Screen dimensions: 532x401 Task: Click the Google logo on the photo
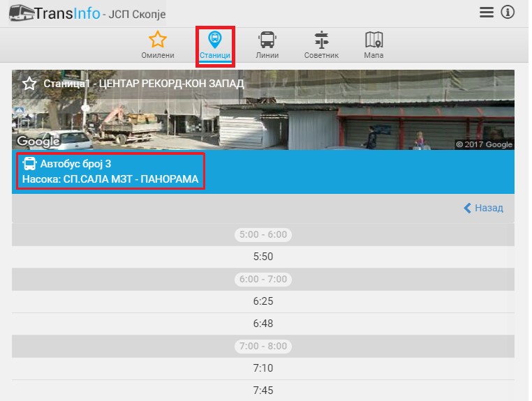[x=38, y=142]
